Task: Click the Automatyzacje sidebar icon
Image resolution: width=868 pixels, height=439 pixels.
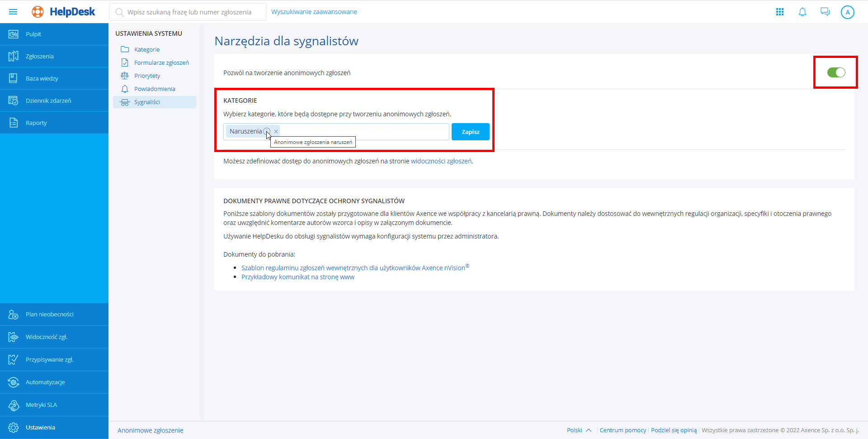Action: tap(14, 382)
